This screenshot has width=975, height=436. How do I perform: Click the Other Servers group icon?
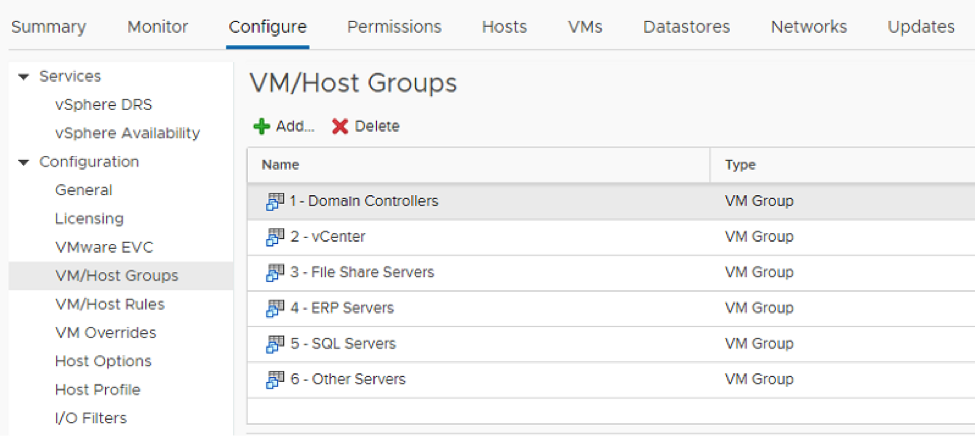pyautogui.click(x=275, y=379)
